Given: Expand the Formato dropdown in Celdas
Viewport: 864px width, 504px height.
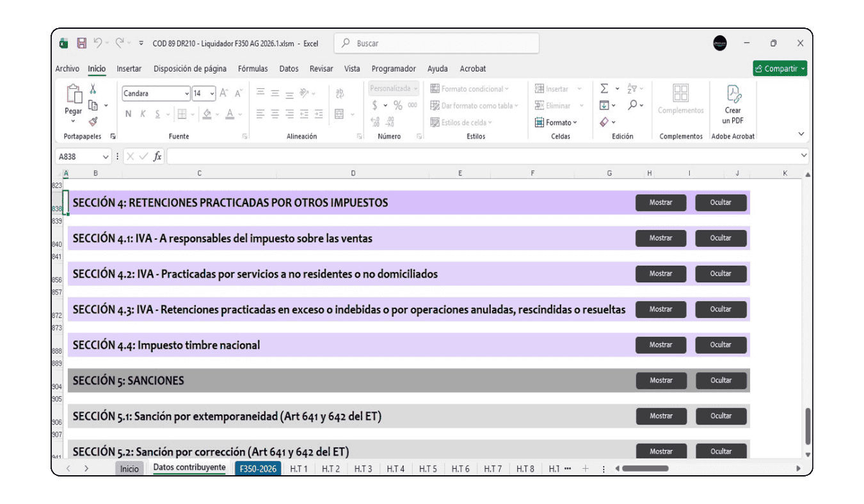Looking at the screenshot, I should click(x=556, y=123).
